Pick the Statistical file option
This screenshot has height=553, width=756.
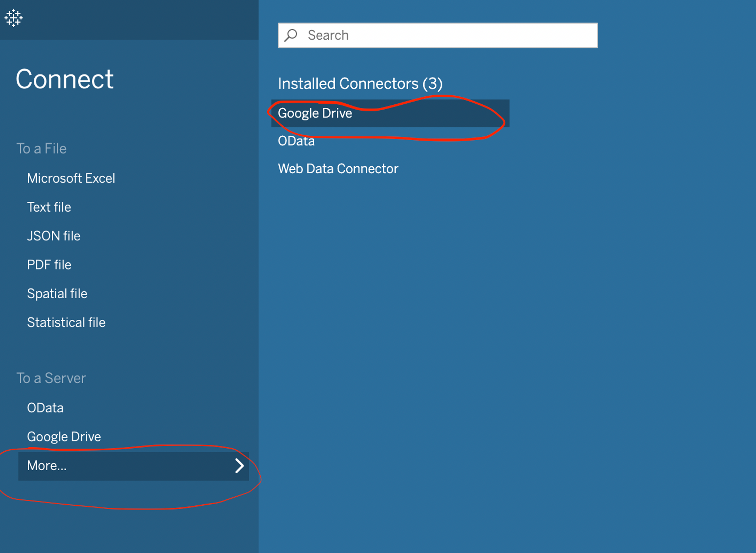coord(66,322)
